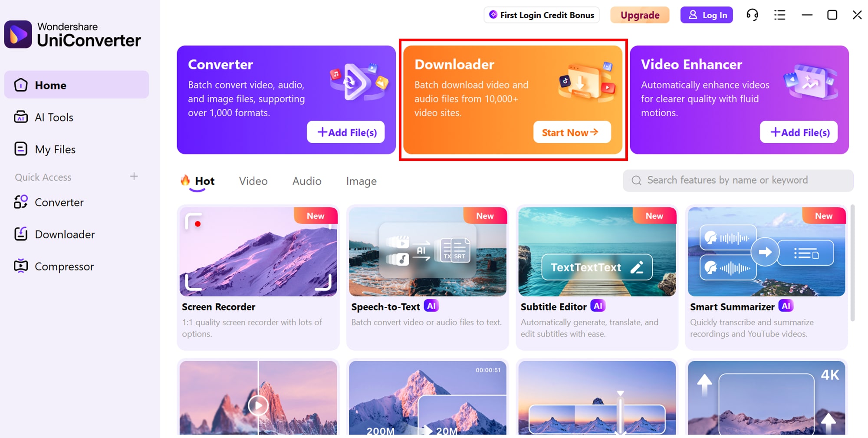The image size is (868, 438).
Task: Select the Image tab
Action: [x=361, y=181]
